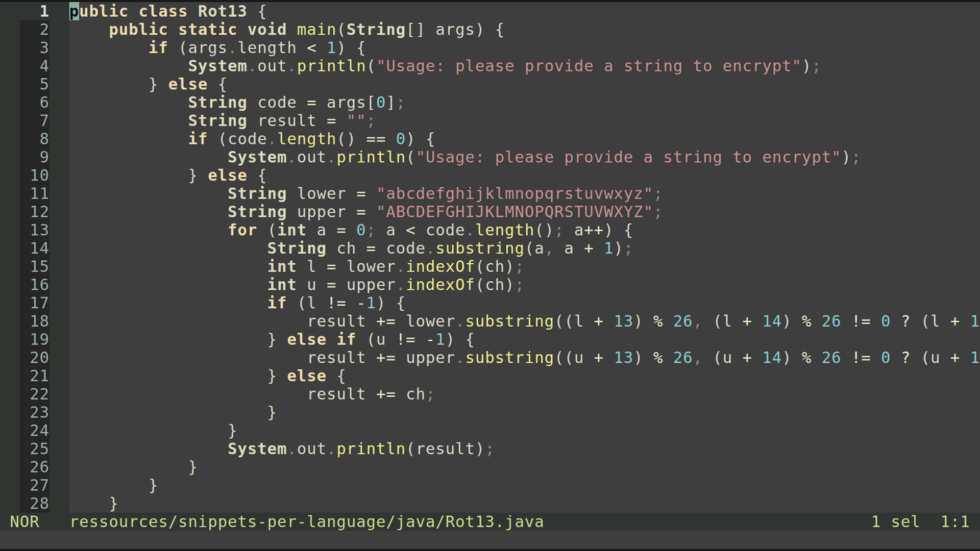Image resolution: width=980 pixels, height=551 pixels.
Task: Click the closing brace on line 28
Action: [112, 503]
